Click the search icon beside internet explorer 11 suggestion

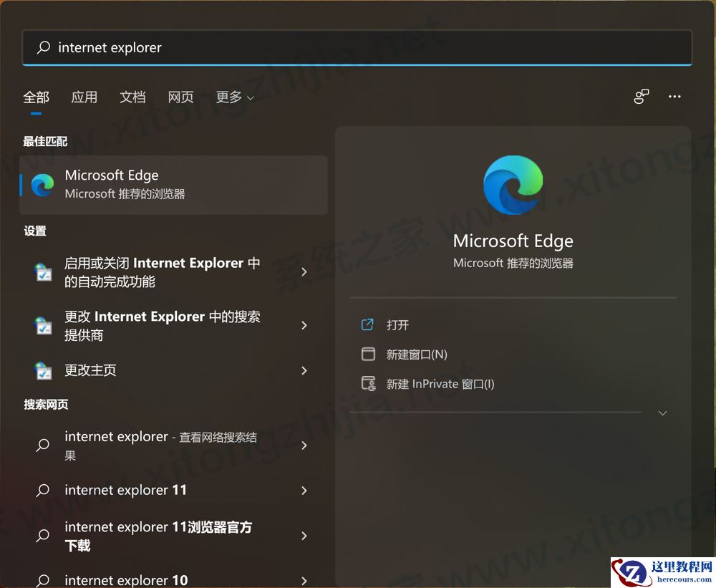pos(42,490)
